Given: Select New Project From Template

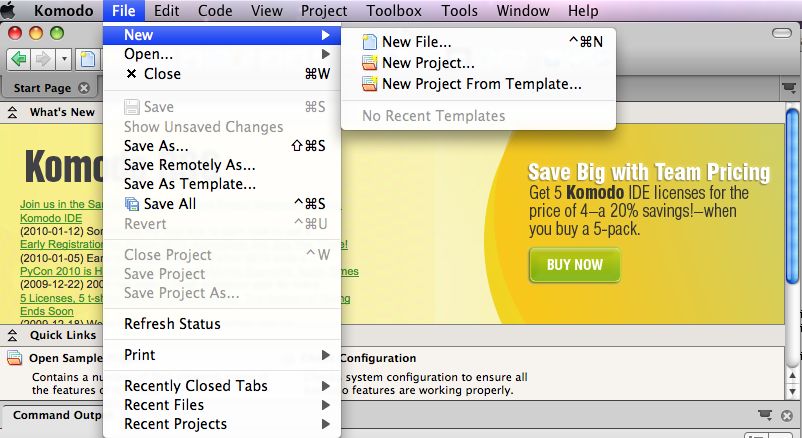Looking at the screenshot, I should point(481,84).
